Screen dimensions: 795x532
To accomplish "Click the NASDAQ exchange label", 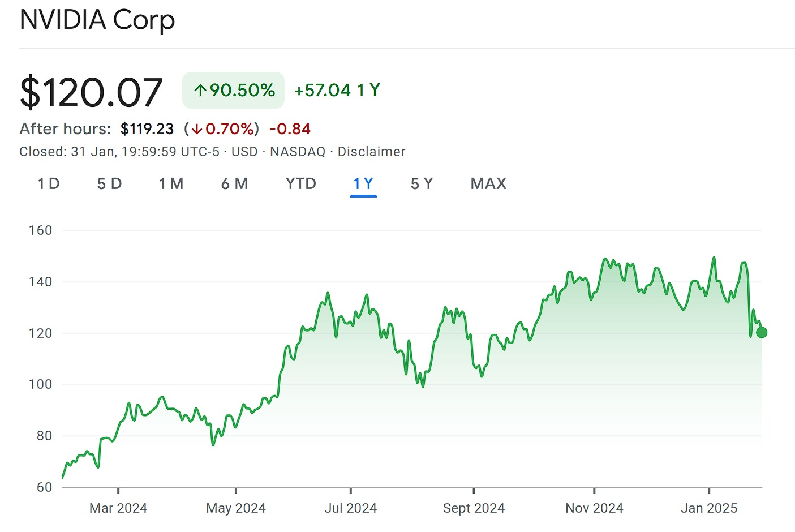I will tap(298, 152).
